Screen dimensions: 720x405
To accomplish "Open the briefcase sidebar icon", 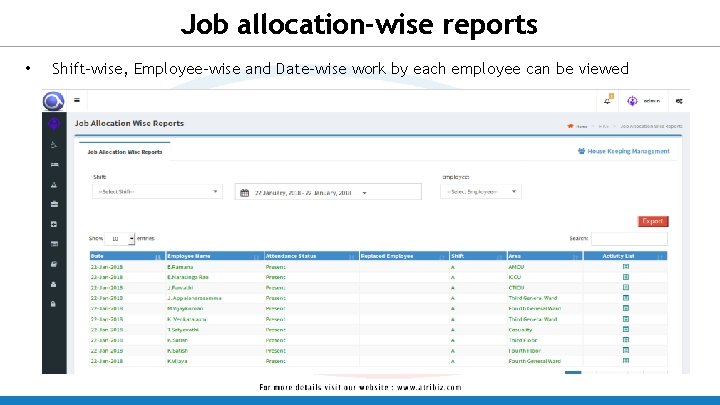I will [x=54, y=204].
